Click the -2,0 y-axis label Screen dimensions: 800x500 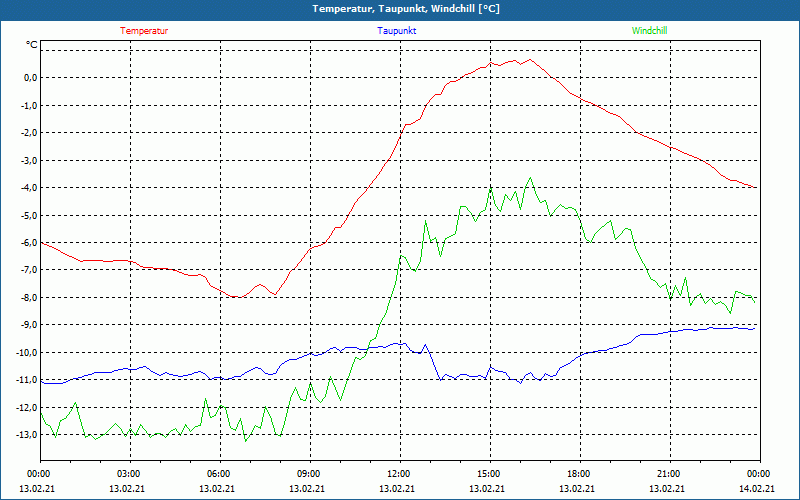click(x=29, y=133)
